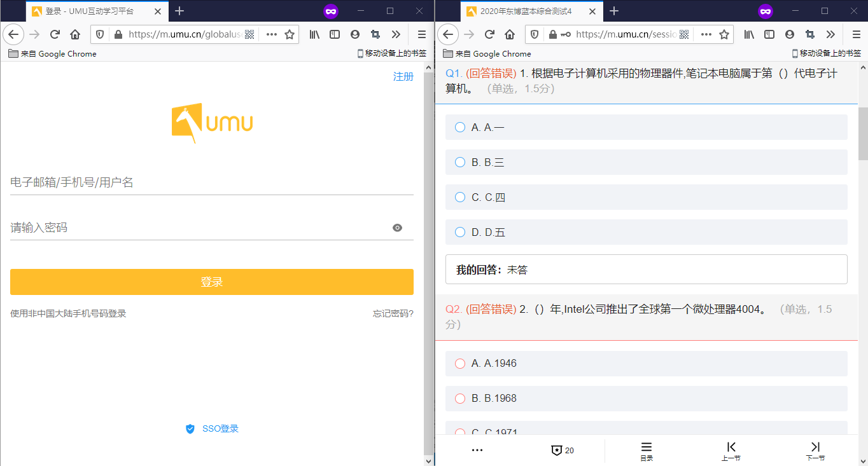868x466 pixels.
Task: Open page actions menu in quiz window
Action: click(706, 35)
